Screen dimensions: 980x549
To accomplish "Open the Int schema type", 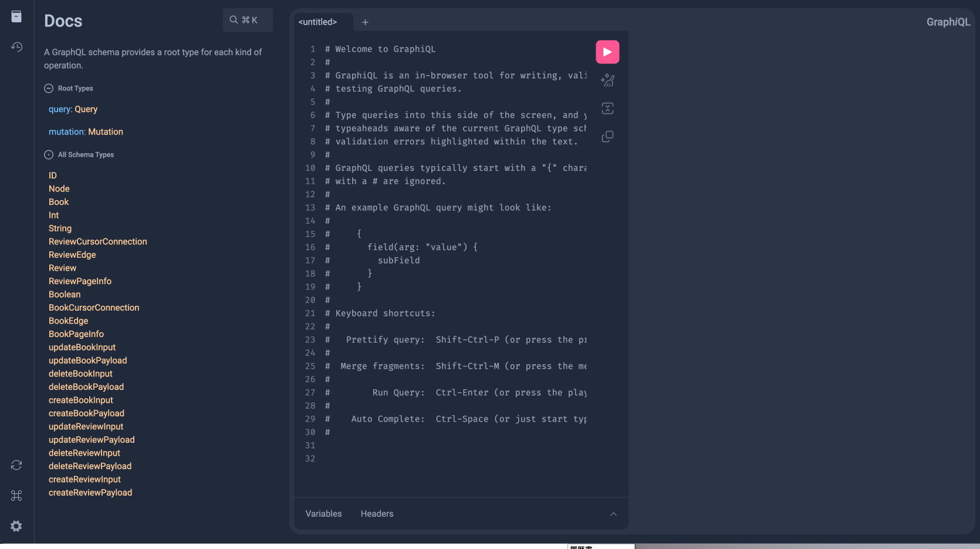I will [x=54, y=215].
